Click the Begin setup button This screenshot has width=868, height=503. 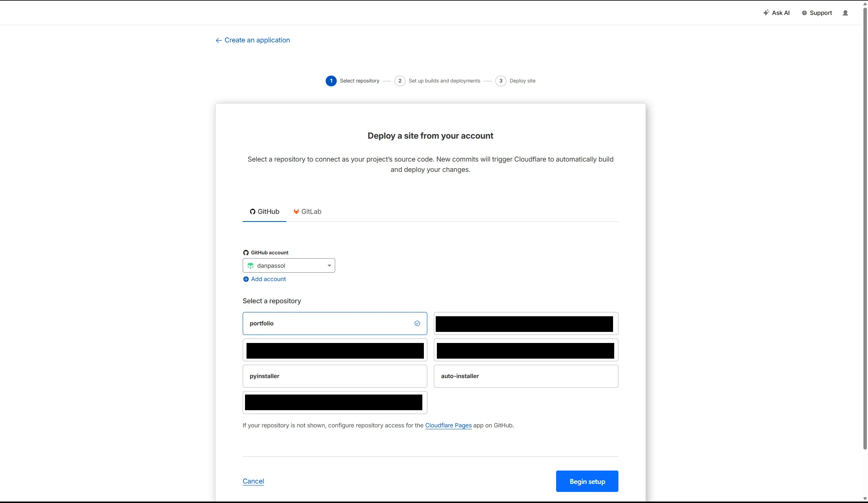(587, 481)
